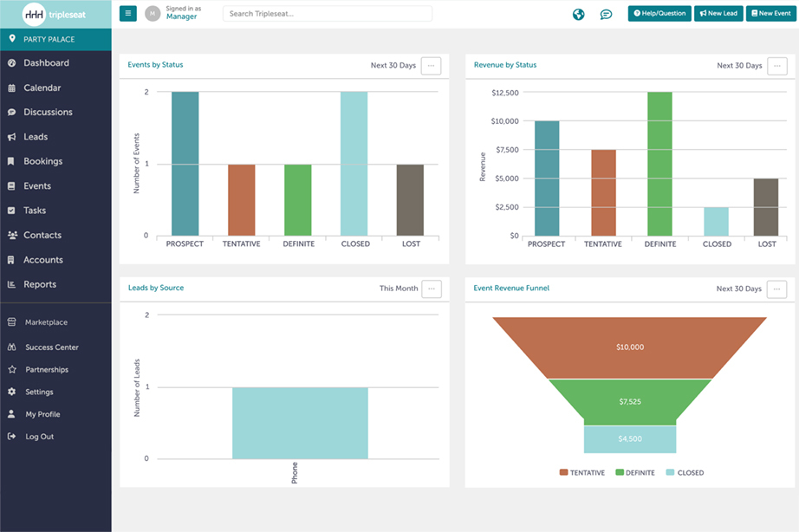799x532 pixels.
Task: Open the Events by Status title link
Action: [x=155, y=65]
